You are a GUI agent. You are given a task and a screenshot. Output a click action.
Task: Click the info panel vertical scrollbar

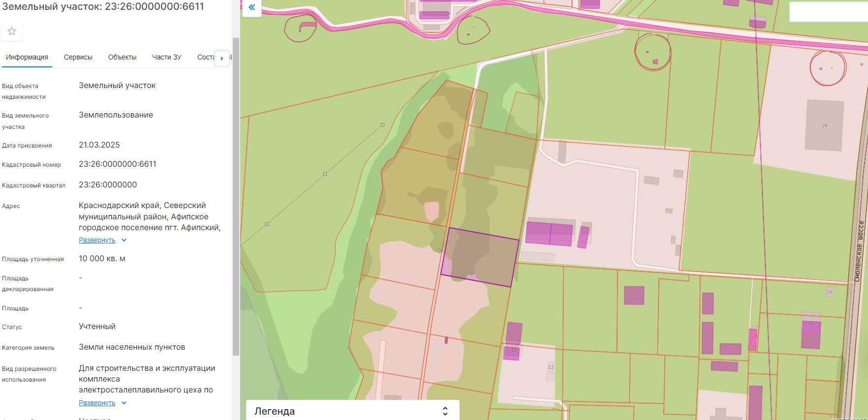(x=236, y=197)
